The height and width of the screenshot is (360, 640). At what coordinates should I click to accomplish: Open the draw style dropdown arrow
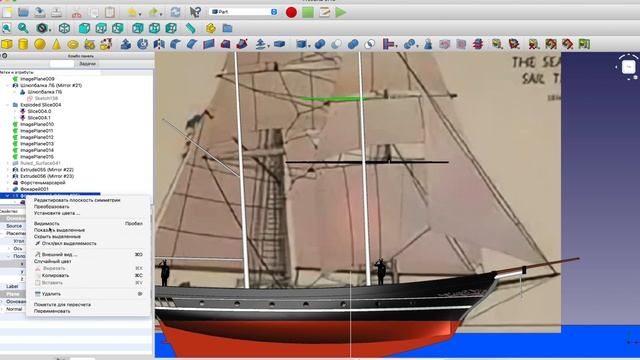click(50, 29)
